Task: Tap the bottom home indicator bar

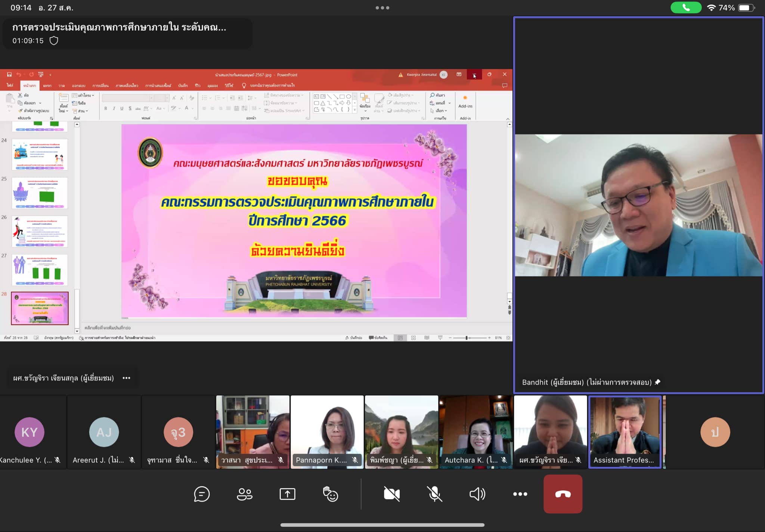Action: 382,525
